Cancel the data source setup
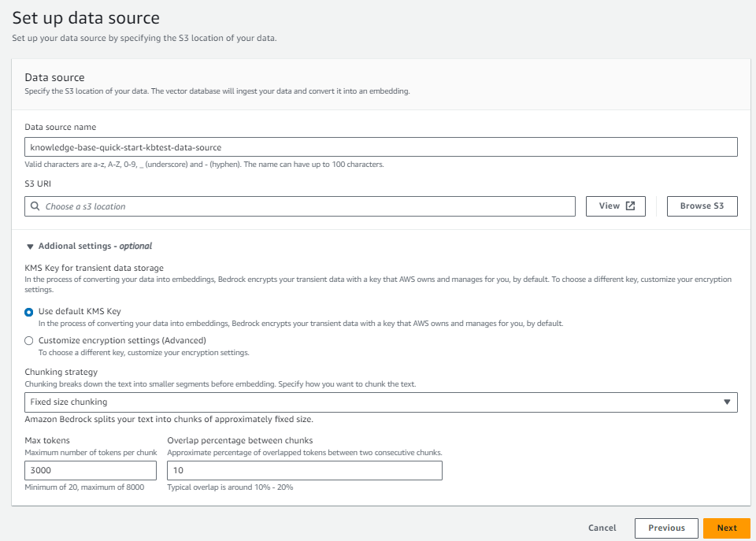 click(x=602, y=528)
